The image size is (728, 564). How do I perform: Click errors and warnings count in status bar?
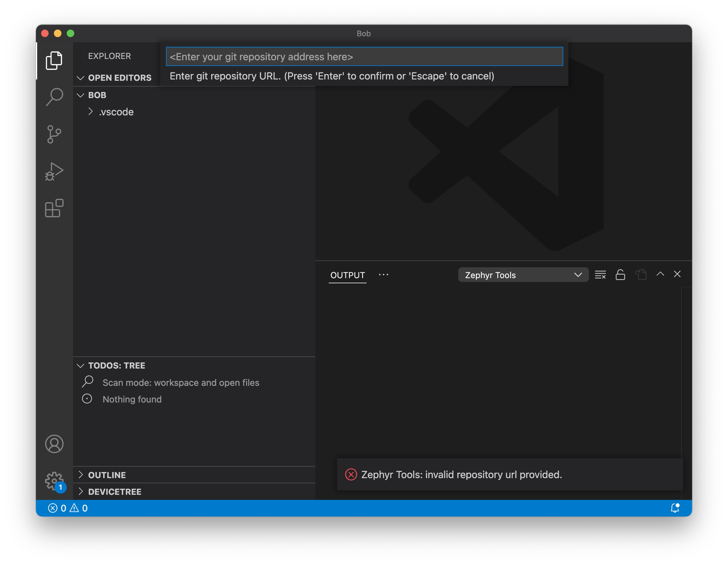(x=68, y=508)
